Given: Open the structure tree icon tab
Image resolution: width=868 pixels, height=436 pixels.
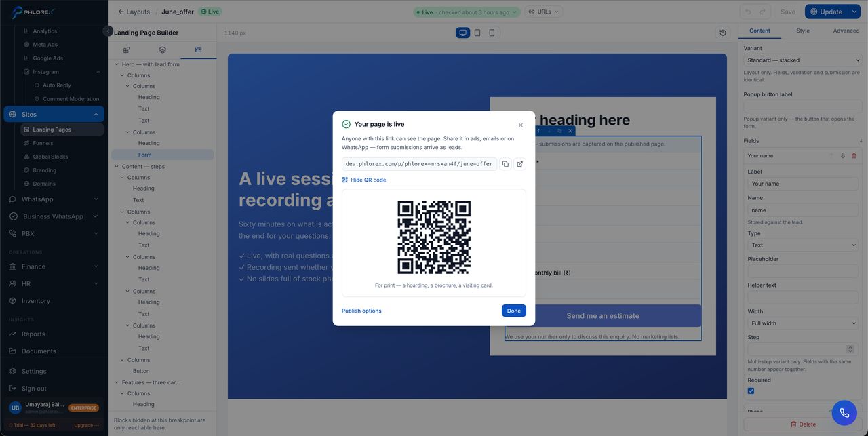Looking at the screenshot, I should (x=198, y=50).
